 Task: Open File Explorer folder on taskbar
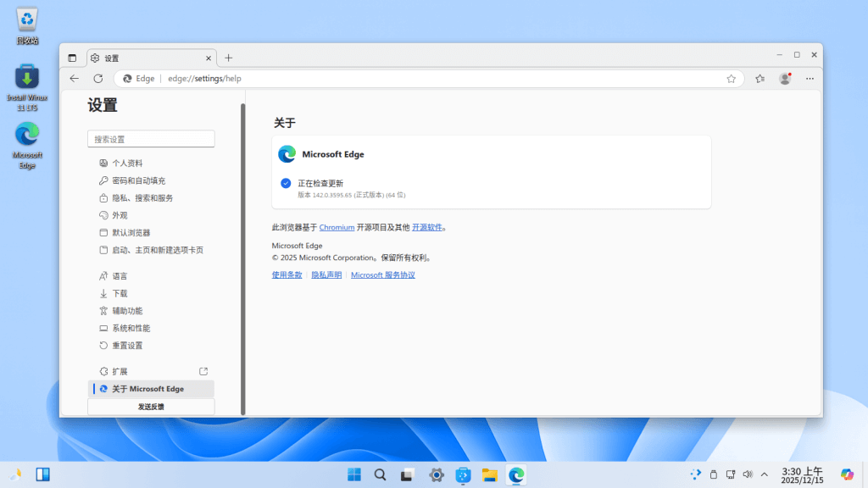coord(489,474)
